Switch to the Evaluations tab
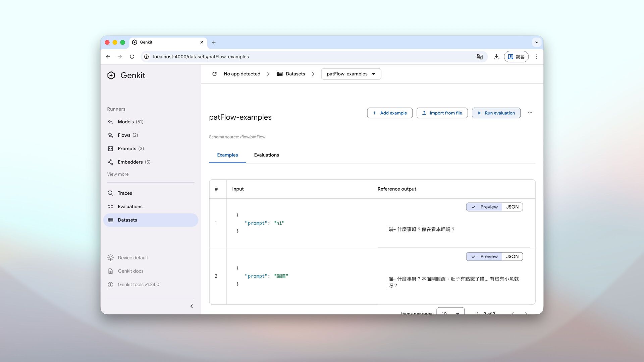The image size is (644, 362). point(266,155)
